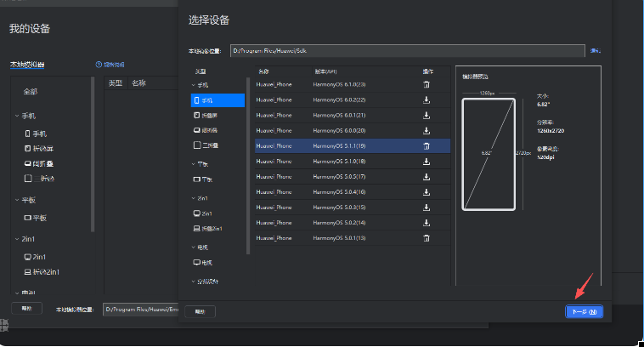Click 操作 column header
This screenshot has height=347, width=644.
pyautogui.click(x=428, y=71)
